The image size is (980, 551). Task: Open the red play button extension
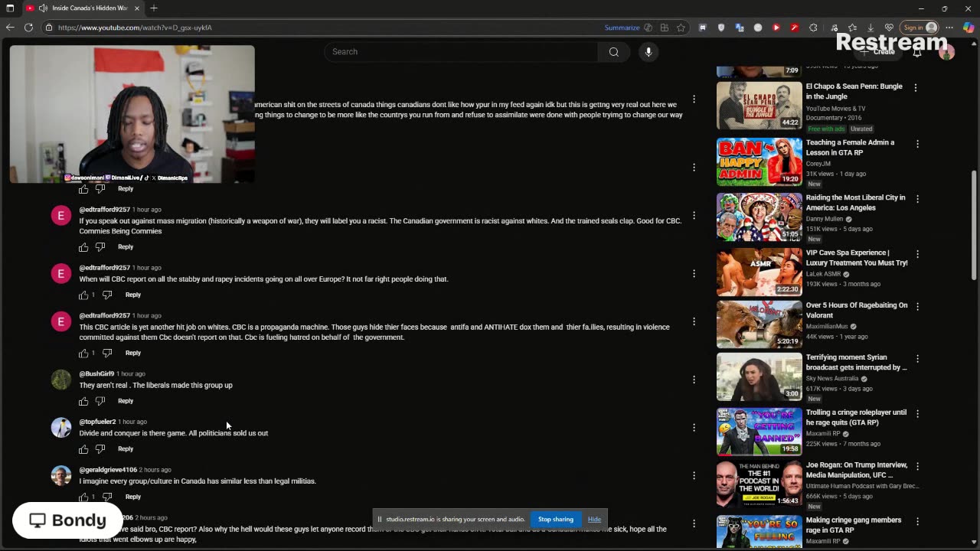point(776,28)
